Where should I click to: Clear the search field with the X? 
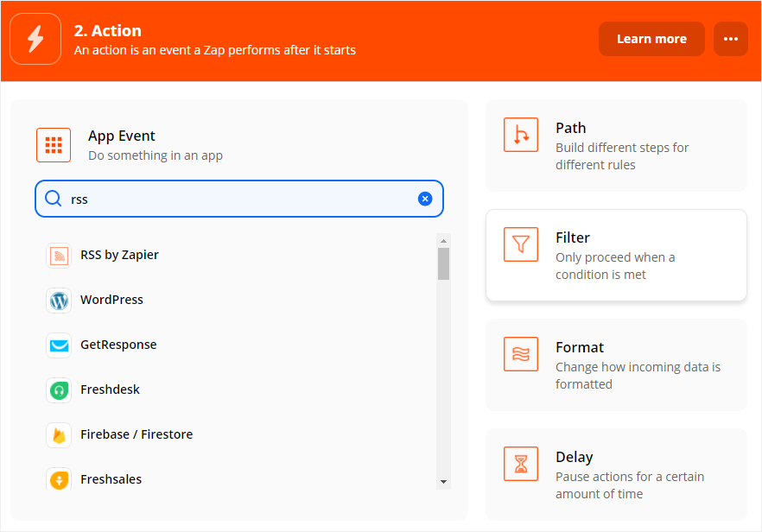pos(425,199)
